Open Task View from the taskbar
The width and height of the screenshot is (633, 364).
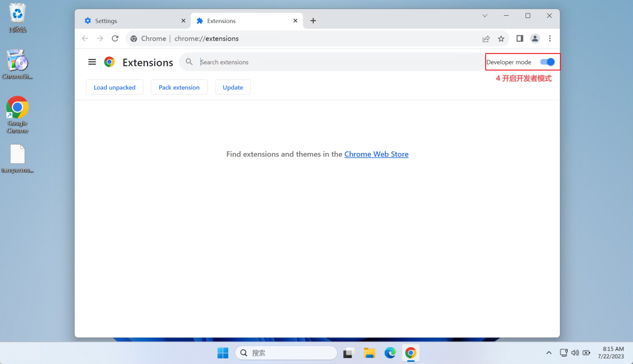(348, 353)
